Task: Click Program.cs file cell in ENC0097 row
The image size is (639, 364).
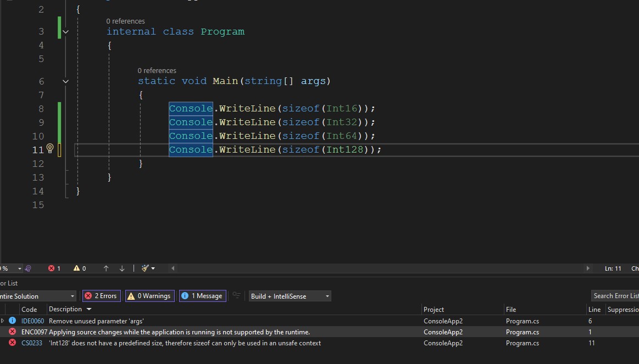Action: click(x=523, y=332)
